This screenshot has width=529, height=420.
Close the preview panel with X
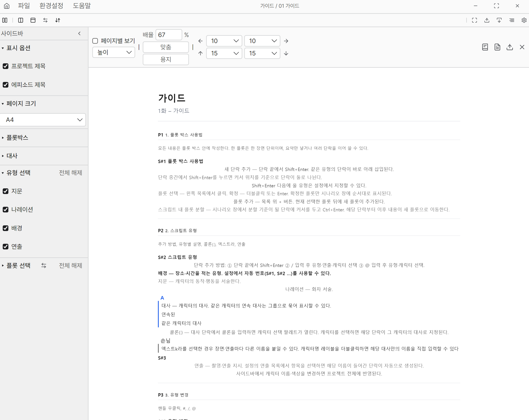522,47
